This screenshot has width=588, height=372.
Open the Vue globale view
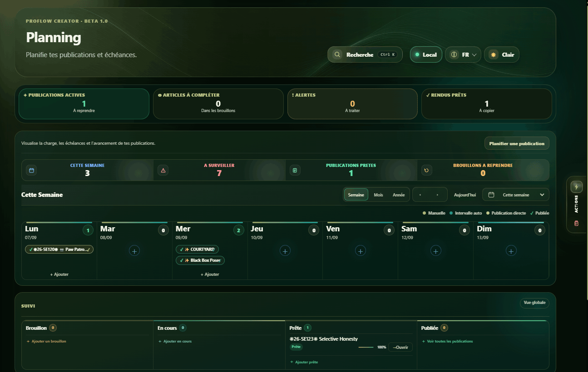tap(534, 303)
